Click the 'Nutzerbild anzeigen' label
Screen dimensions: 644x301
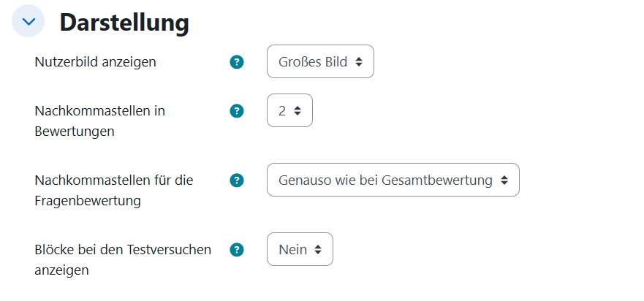95,62
